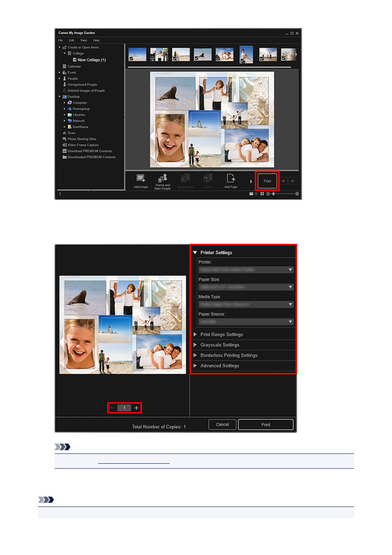Click Cancel in the print dialog

(x=222, y=424)
